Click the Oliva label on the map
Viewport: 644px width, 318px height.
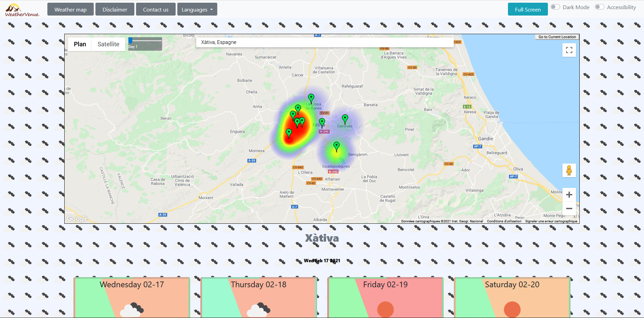pos(518,169)
